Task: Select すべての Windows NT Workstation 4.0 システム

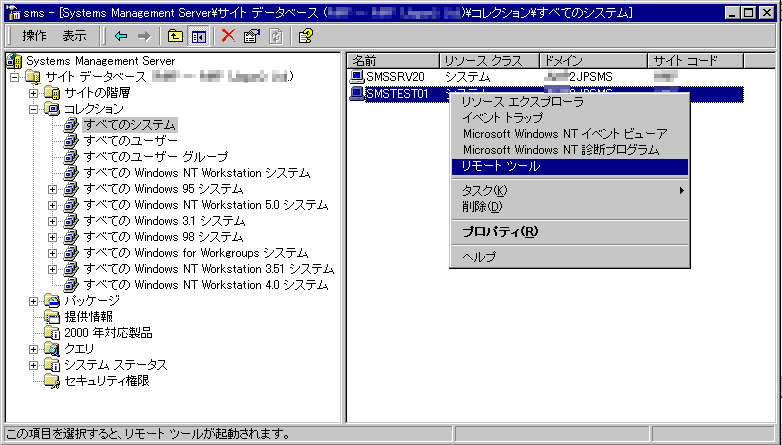Action: (x=206, y=285)
